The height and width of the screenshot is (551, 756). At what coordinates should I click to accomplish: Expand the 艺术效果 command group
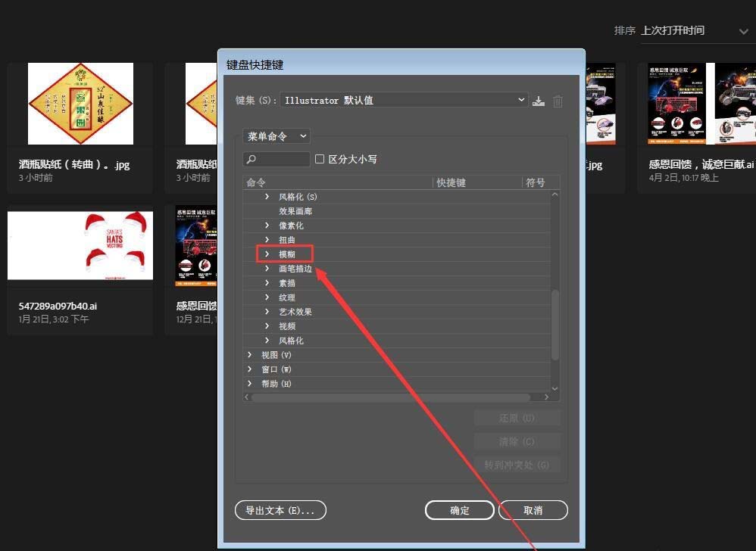coord(266,311)
